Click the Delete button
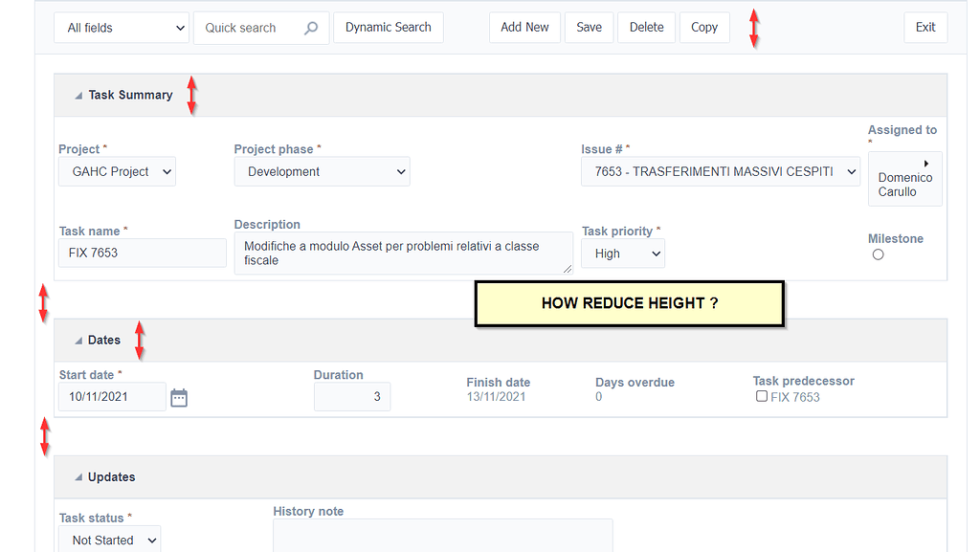This screenshot has height=552, width=980. (646, 28)
